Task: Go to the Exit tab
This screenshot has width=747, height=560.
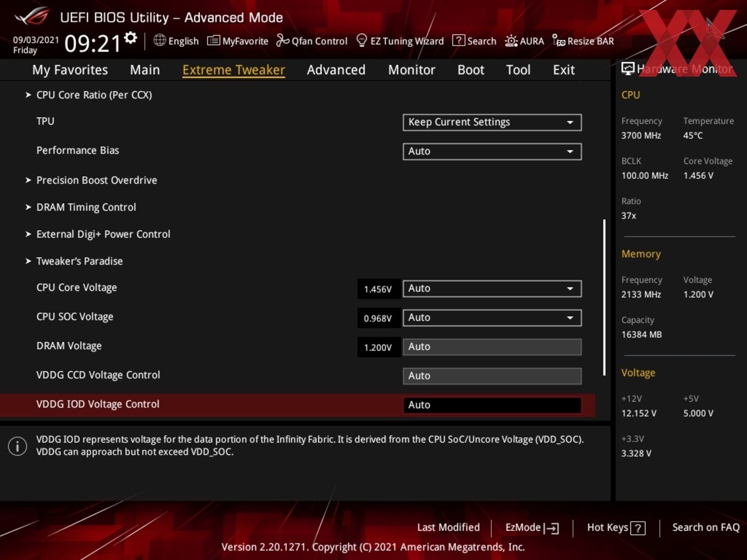Action: 564,70
